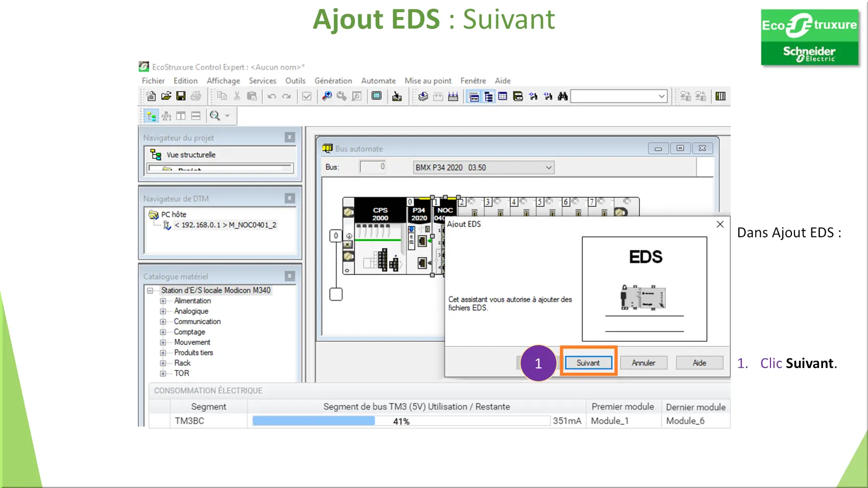This screenshot has height=488, width=868.
Task: Click the Paste clipboard icon
Action: 252,96
